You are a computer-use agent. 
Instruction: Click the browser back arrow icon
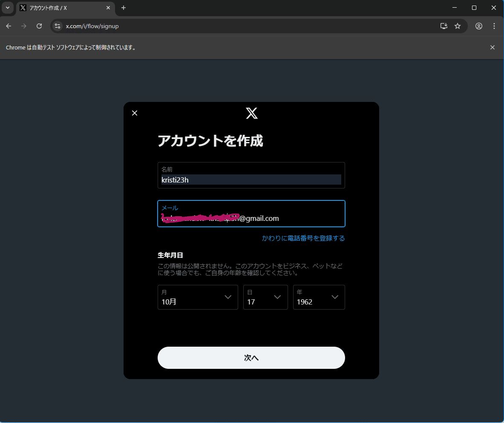(9, 26)
